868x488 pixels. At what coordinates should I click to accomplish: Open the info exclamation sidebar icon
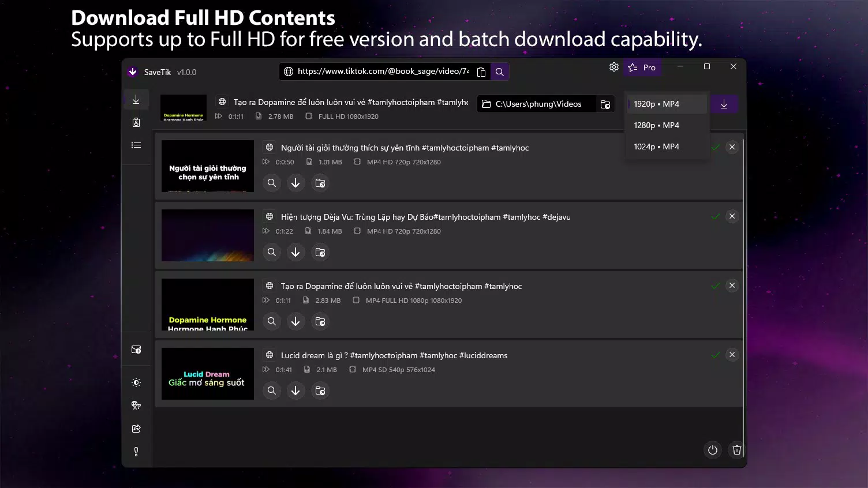[136, 452]
